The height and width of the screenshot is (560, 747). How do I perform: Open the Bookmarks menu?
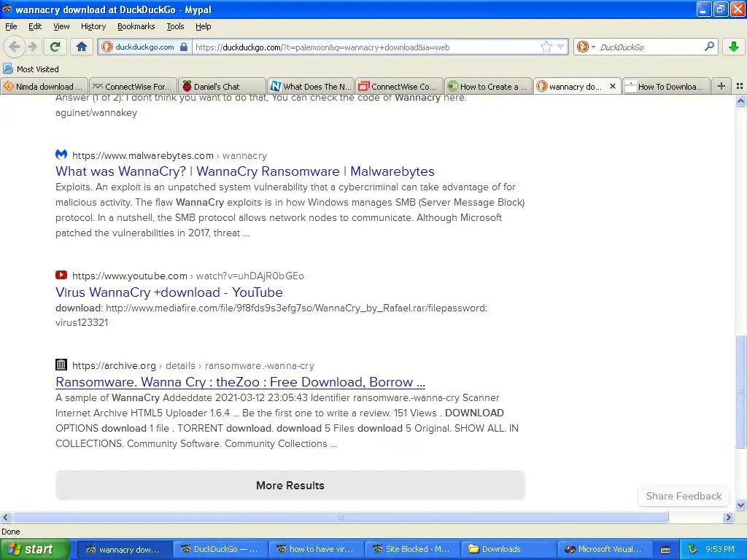[136, 26]
